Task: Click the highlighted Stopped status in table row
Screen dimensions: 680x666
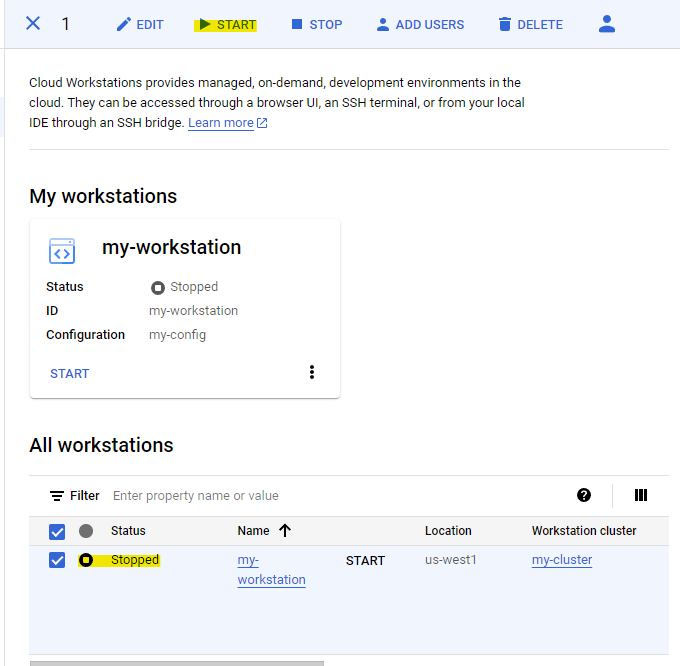Action: point(119,560)
